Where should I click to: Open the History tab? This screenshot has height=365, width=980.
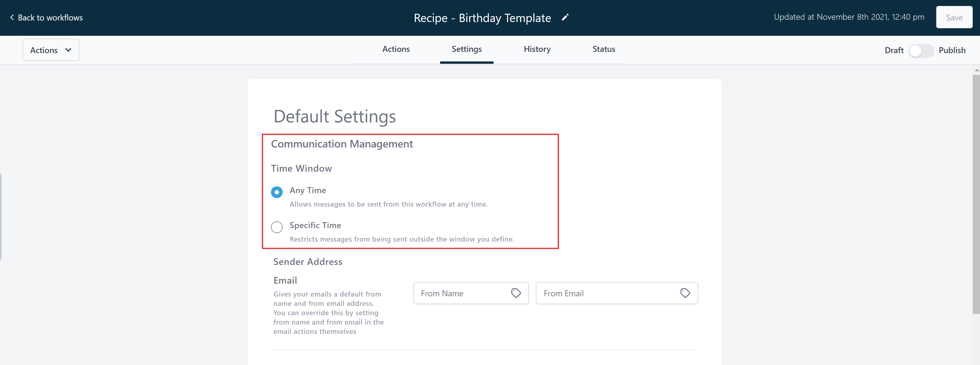tap(537, 49)
